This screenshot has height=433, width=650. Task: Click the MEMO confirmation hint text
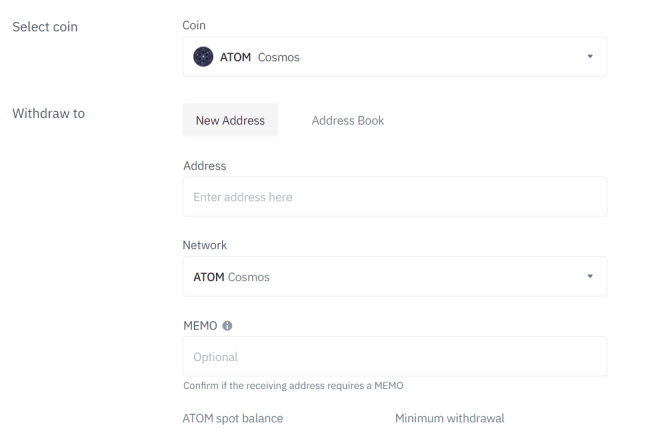[x=292, y=385]
